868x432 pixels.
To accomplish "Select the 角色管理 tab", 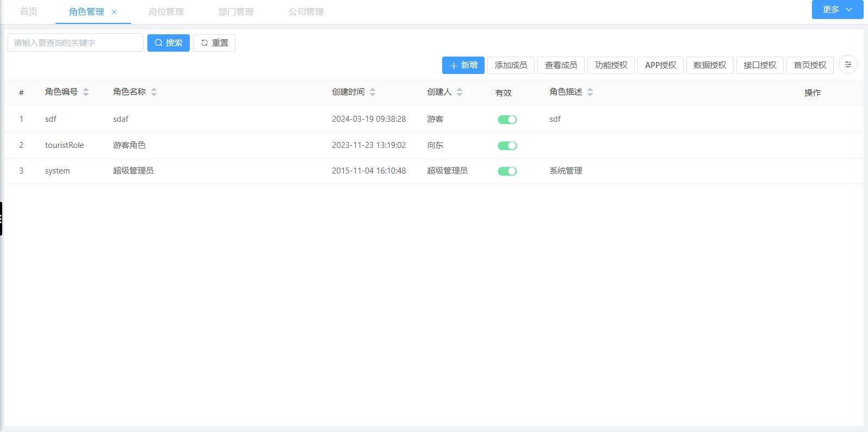I will click(x=86, y=12).
